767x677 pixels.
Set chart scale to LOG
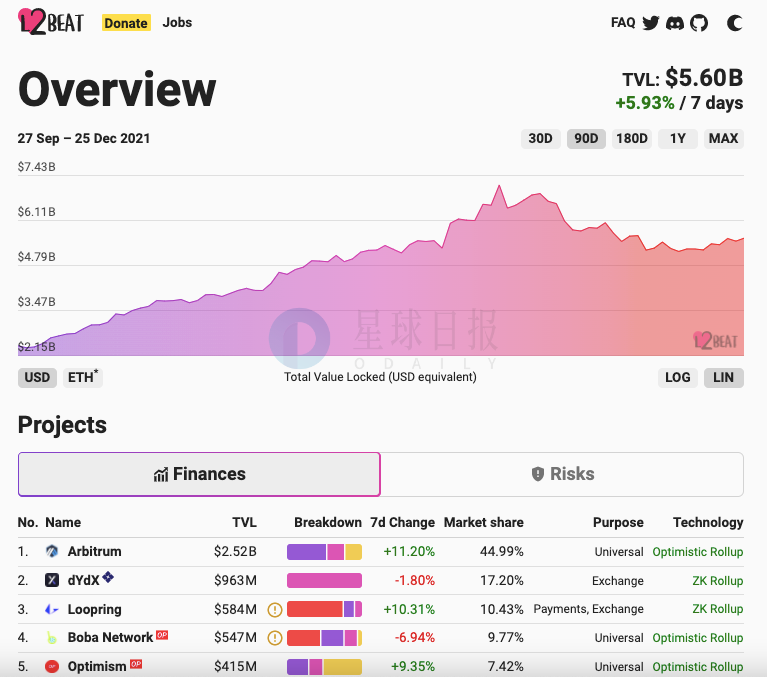pos(677,378)
